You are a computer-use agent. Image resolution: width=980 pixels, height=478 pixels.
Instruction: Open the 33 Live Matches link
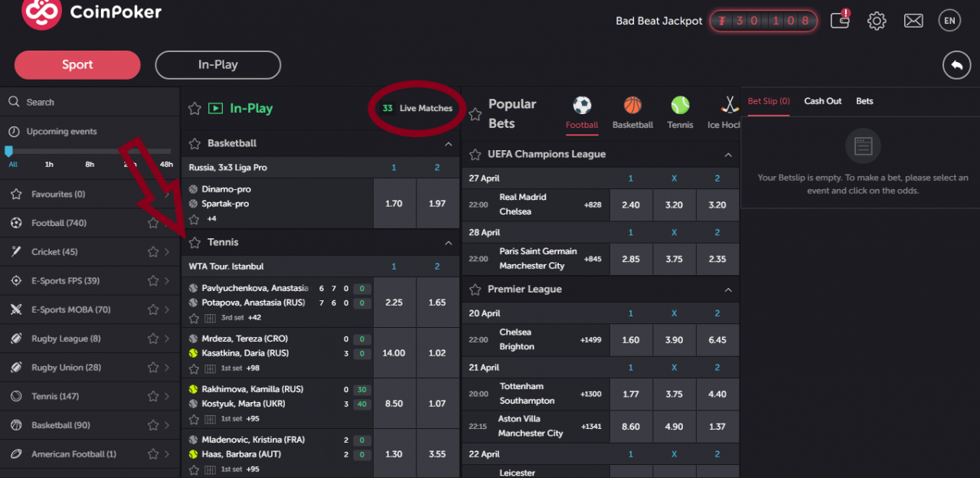click(x=418, y=109)
